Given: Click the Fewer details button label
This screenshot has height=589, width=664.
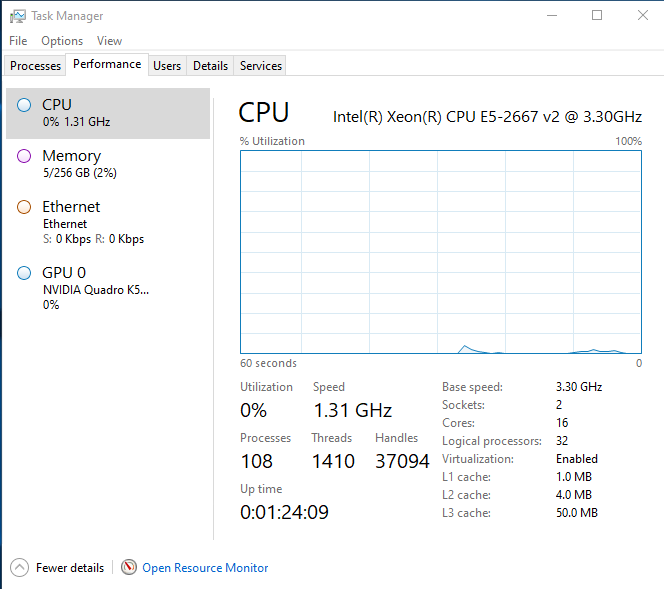Looking at the screenshot, I should (x=70, y=568).
